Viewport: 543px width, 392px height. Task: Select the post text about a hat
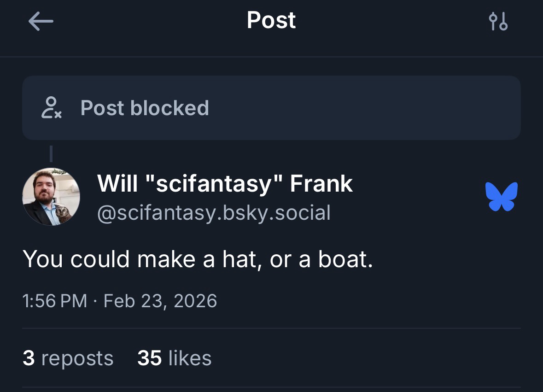tap(197, 259)
